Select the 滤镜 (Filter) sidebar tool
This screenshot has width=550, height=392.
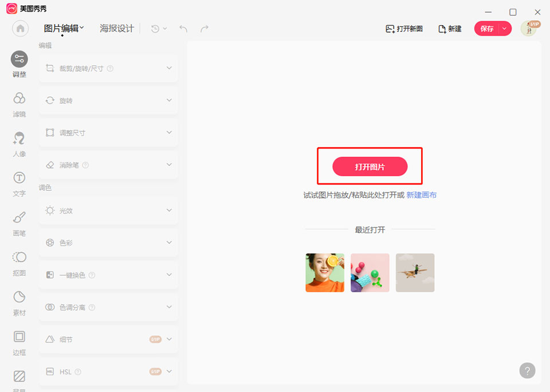pos(19,104)
